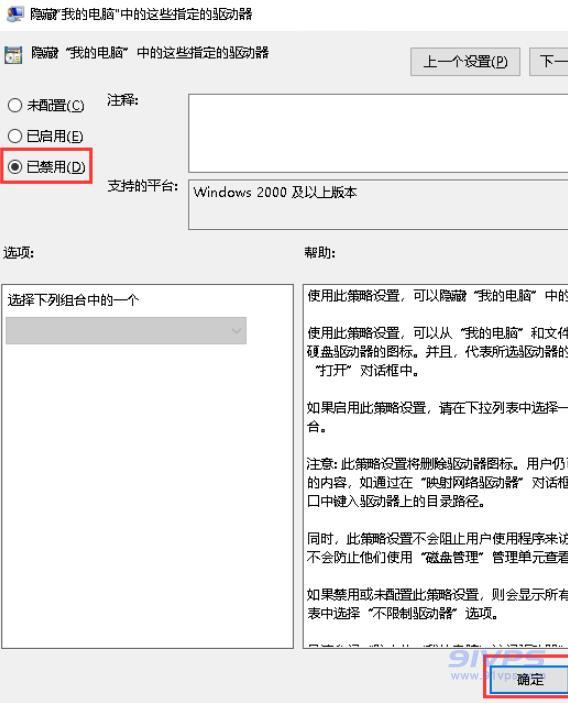Screen dimensions: 568x703
Task: Click the 选项 options panel empty area
Action: tap(147, 493)
